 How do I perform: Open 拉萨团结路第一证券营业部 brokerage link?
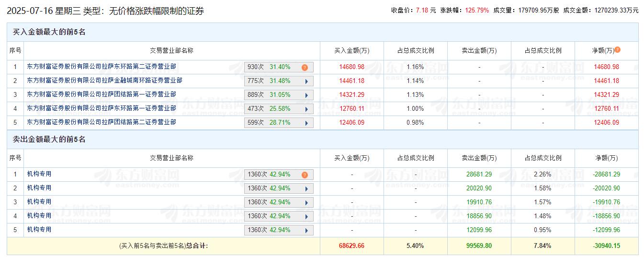[101, 94]
